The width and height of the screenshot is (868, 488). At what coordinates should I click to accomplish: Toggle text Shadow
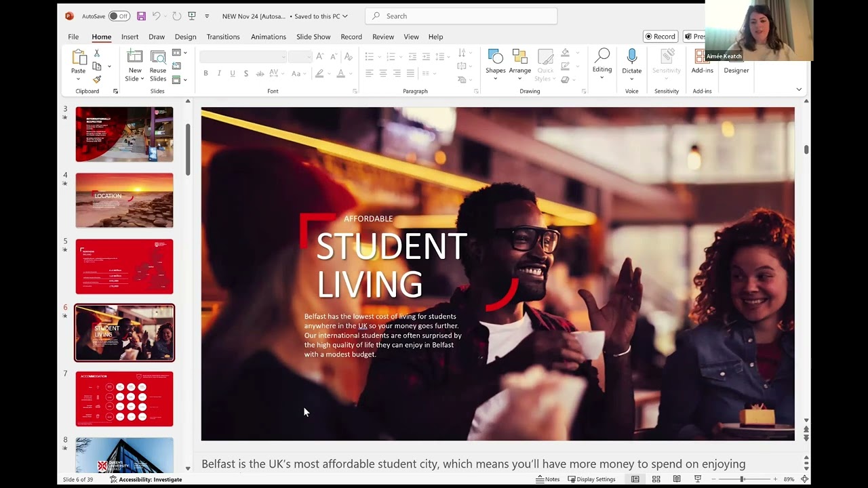tap(245, 73)
